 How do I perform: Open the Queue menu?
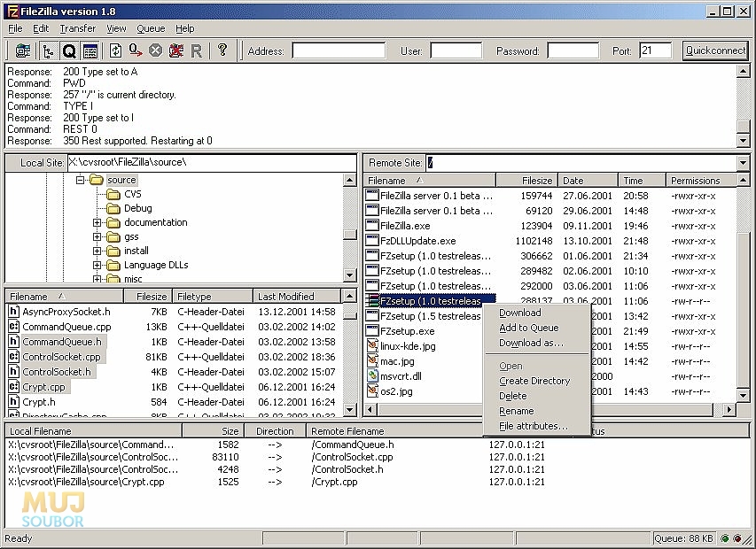151,28
